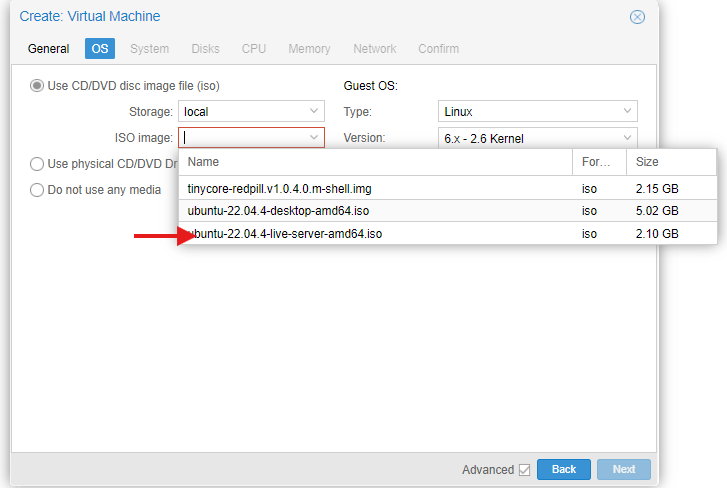
Task: Open the Network tab
Action: pos(375,49)
